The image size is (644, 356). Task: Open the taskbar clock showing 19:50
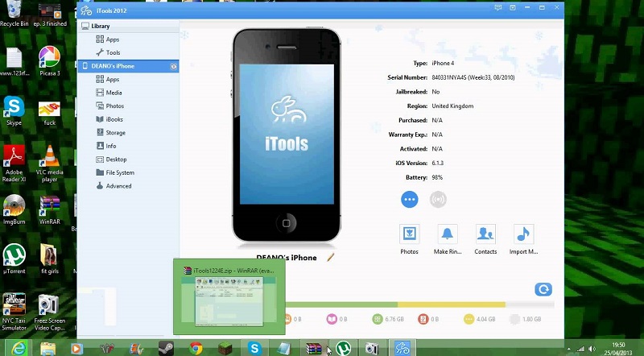[618, 349]
